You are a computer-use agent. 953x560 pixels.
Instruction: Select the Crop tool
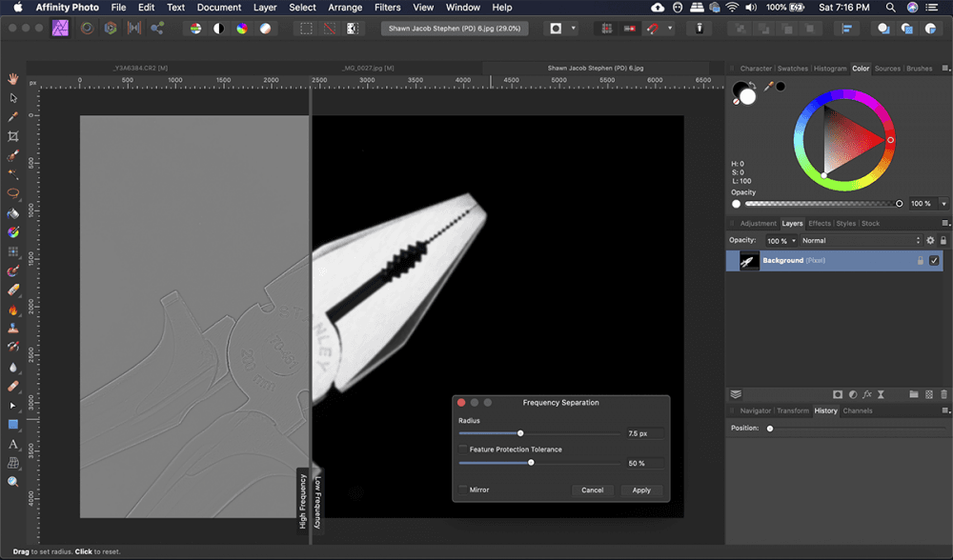coord(13,136)
